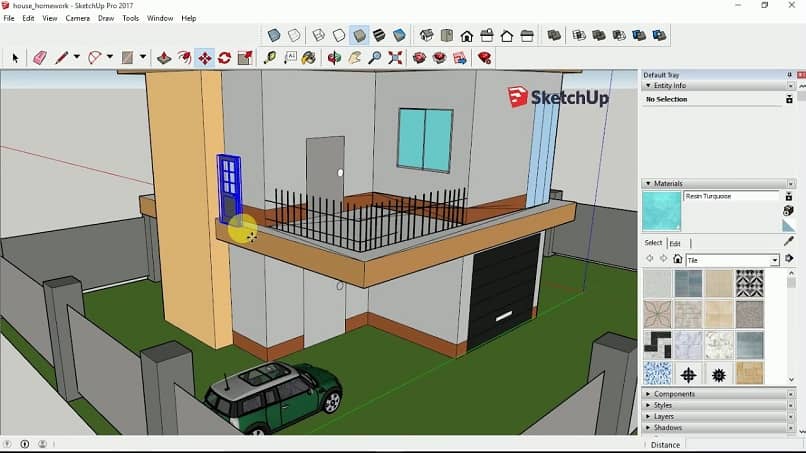Viewport: 806px width, 453px height.
Task: Pick the Line pencil tool
Action: click(61, 58)
